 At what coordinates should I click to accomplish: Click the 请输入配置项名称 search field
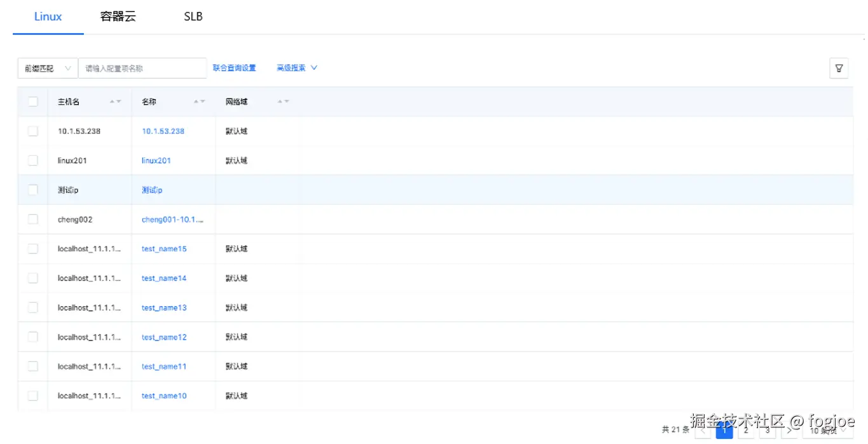[142, 69]
